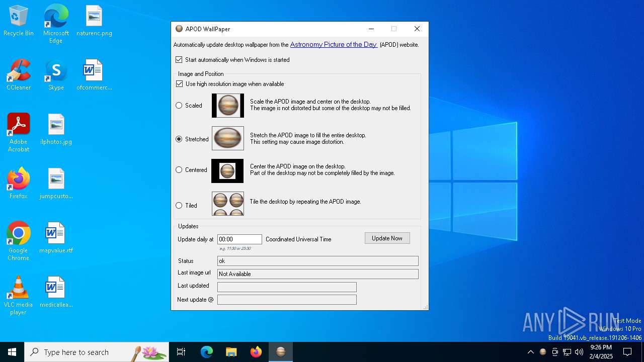644x362 pixels.
Task: Open the volume control tray icon
Action: (x=579, y=352)
